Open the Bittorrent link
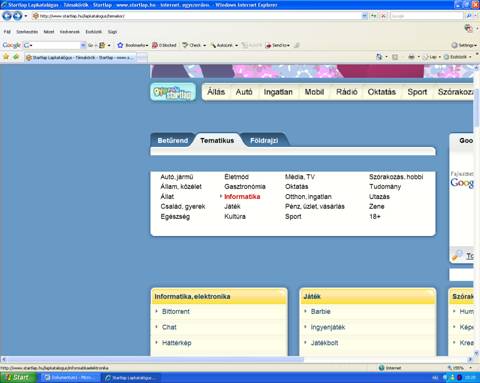 click(176, 311)
